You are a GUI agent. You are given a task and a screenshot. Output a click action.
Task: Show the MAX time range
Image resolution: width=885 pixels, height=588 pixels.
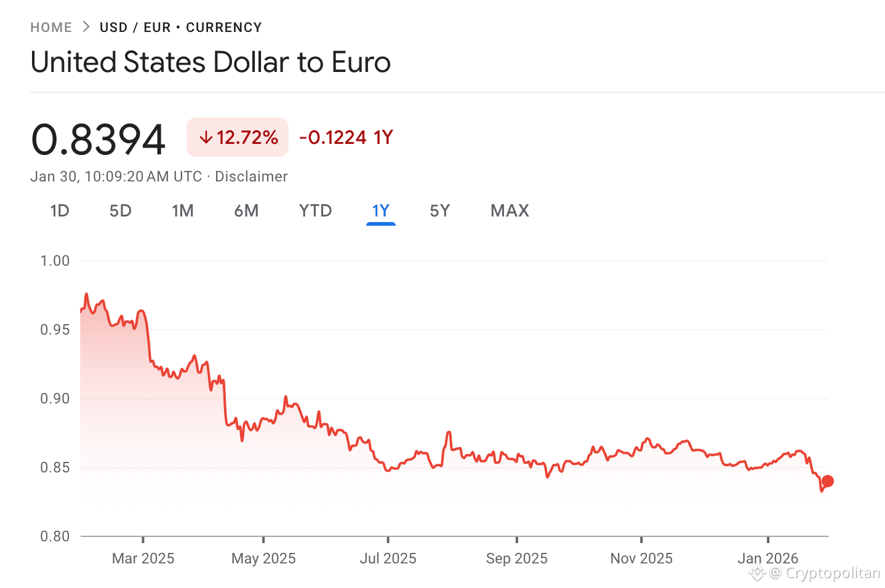[x=509, y=210]
